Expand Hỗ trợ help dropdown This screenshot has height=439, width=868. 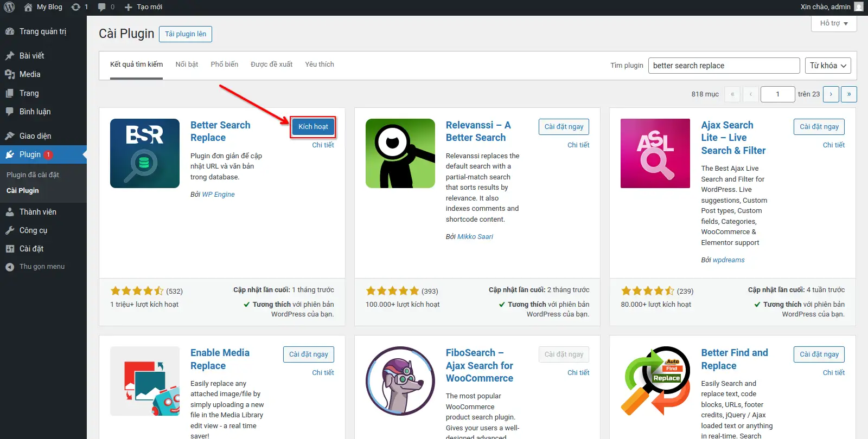click(834, 23)
